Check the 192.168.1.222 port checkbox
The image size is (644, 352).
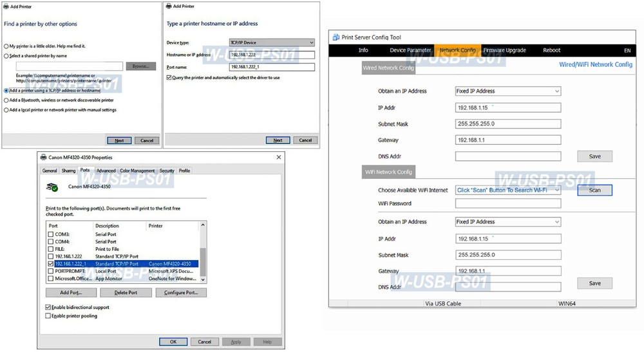tap(51, 256)
